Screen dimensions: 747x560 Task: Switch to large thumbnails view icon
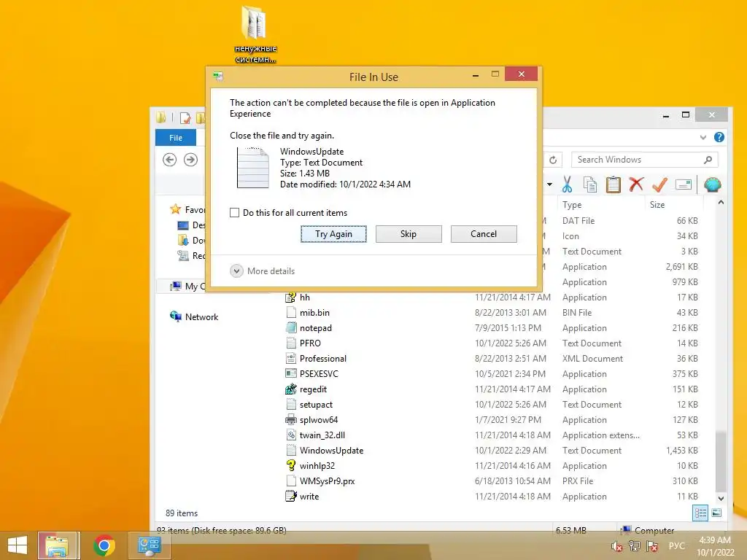pyautogui.click(x=716, y=513)
